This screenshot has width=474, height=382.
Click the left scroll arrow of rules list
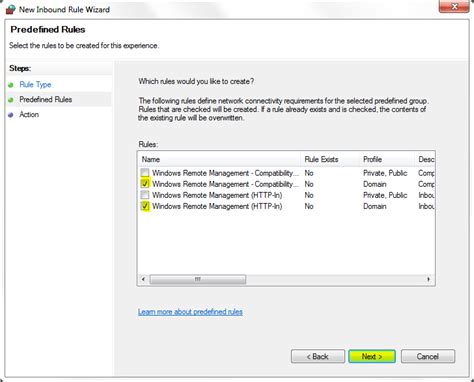pyautogui.click(x=143, y=279)
